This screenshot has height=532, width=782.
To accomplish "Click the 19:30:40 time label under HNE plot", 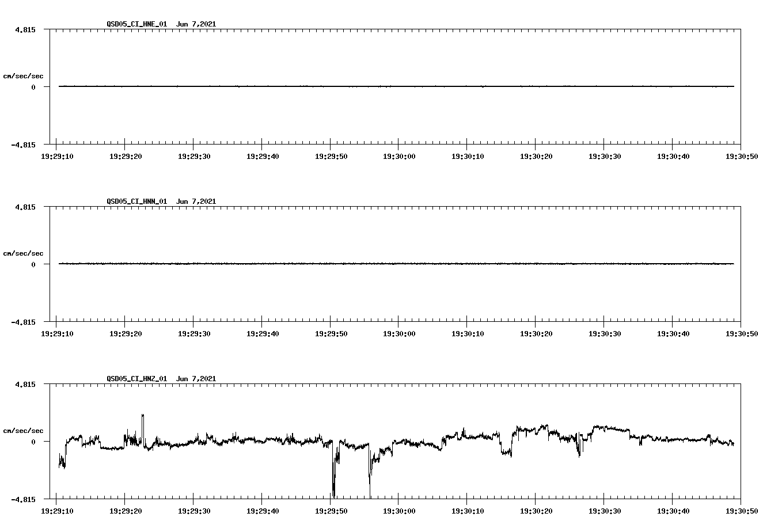I will [x=673, y=156].
